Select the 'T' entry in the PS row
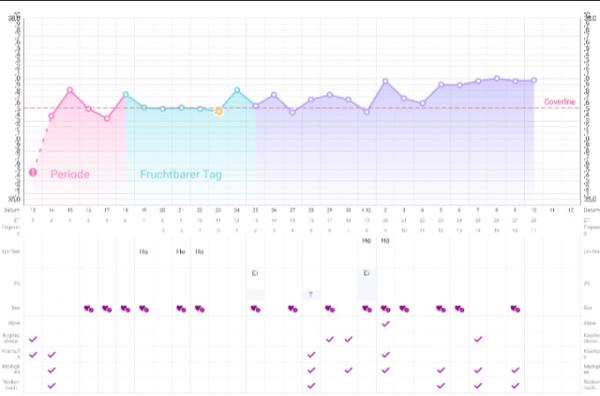The width and height of the screenshot is (600, 396). 311,294
